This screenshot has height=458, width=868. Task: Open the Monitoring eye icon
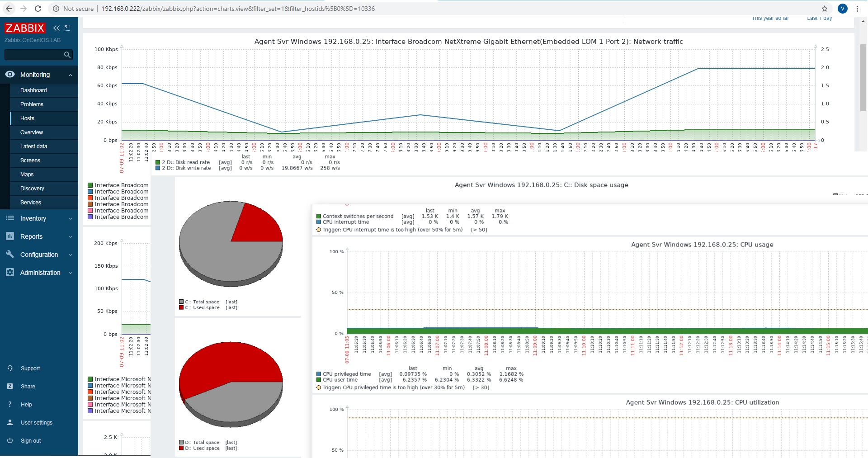10,74
